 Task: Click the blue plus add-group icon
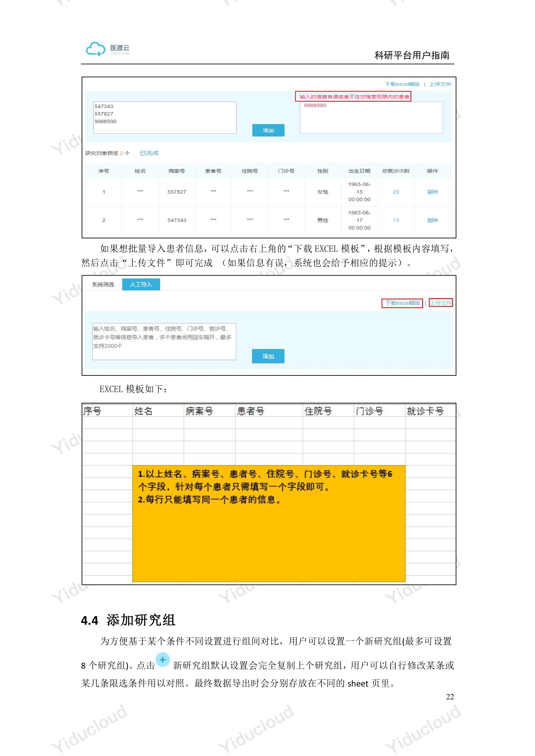point(162,660)
